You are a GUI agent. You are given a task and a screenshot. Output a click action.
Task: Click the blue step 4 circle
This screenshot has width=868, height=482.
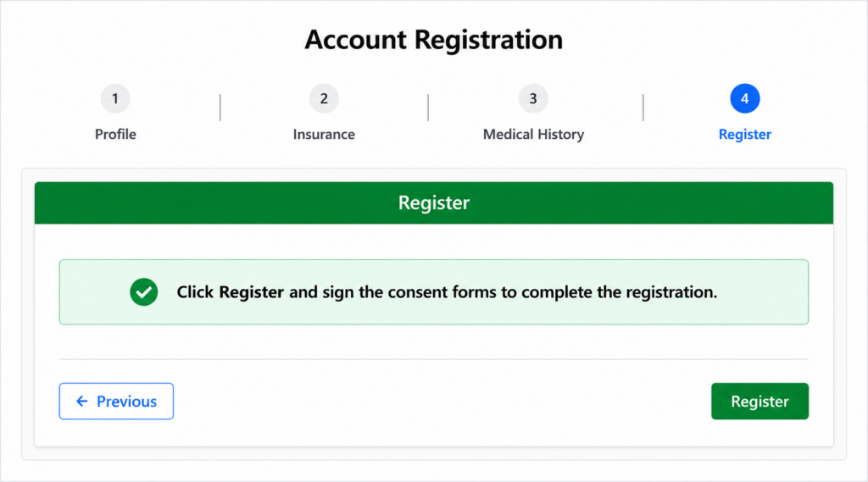[744, 98]
